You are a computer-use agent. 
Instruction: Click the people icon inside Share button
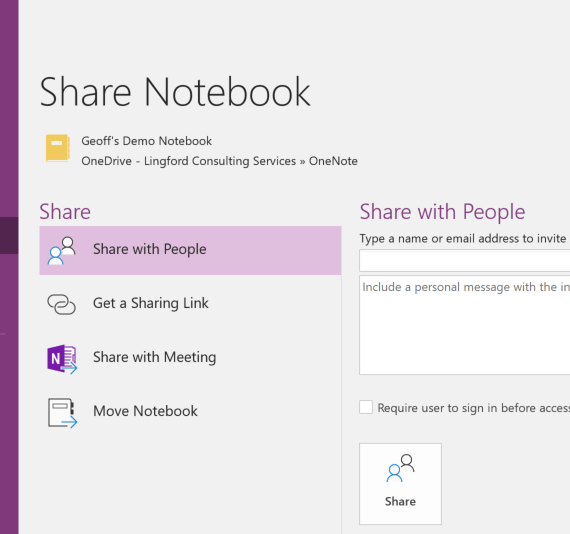click(x=400, y=468)
